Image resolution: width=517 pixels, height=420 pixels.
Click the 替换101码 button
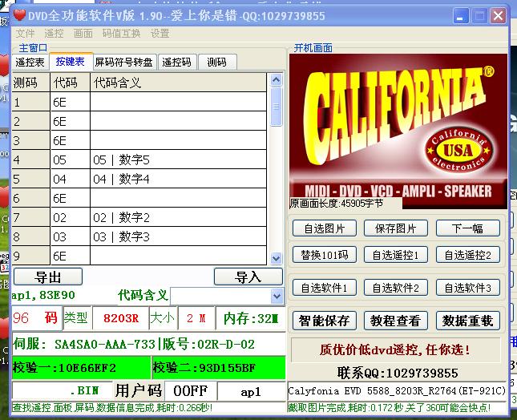(325, 255)
